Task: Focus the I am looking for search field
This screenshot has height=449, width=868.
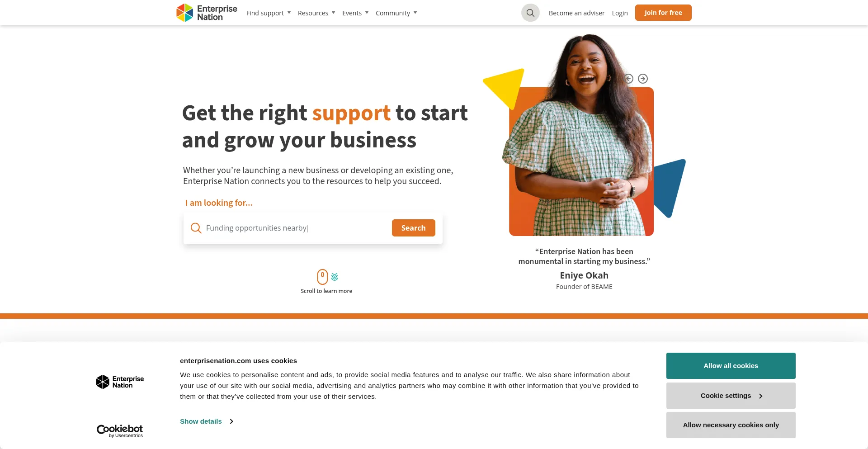Action: (x=296, y=228)
